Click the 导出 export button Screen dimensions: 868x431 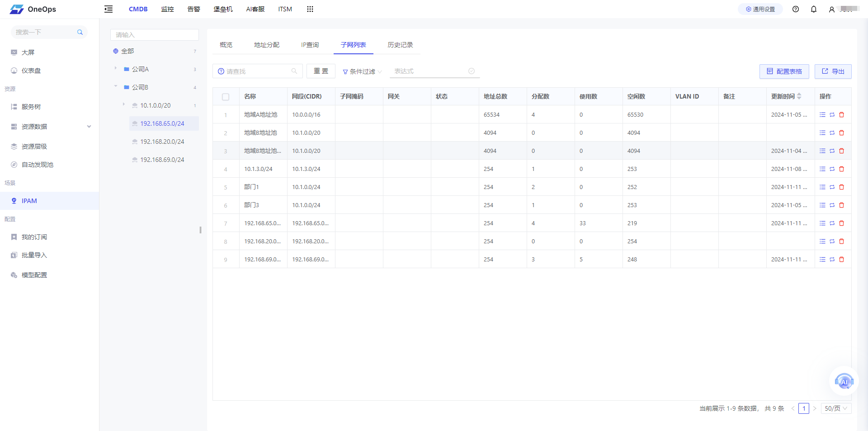pyautogui.click(x=833, y=71)
